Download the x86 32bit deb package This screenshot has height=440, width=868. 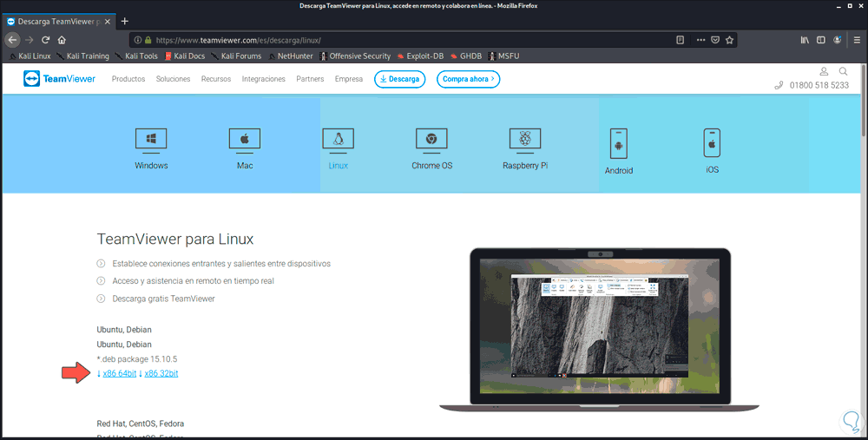tap(161, 373)
